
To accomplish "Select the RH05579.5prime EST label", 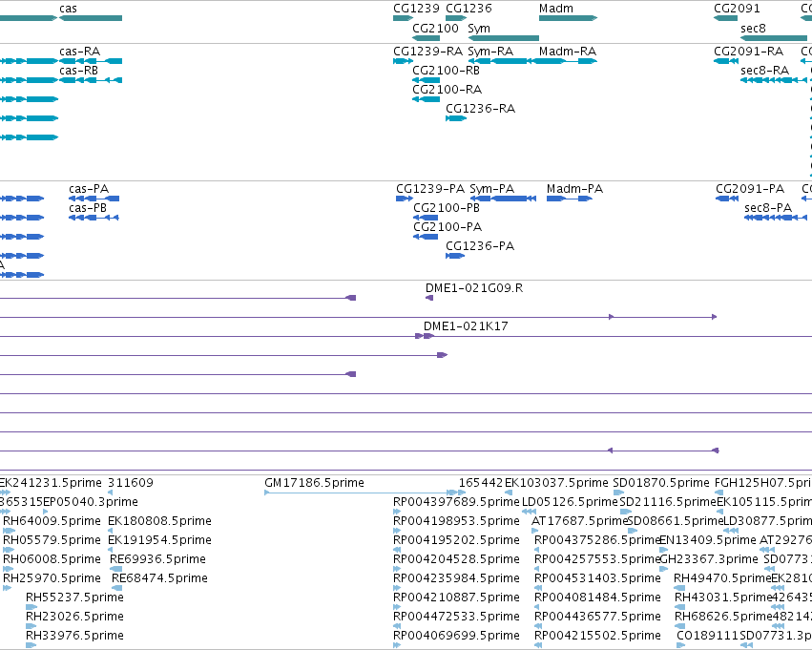I will (x=52, y=540).
